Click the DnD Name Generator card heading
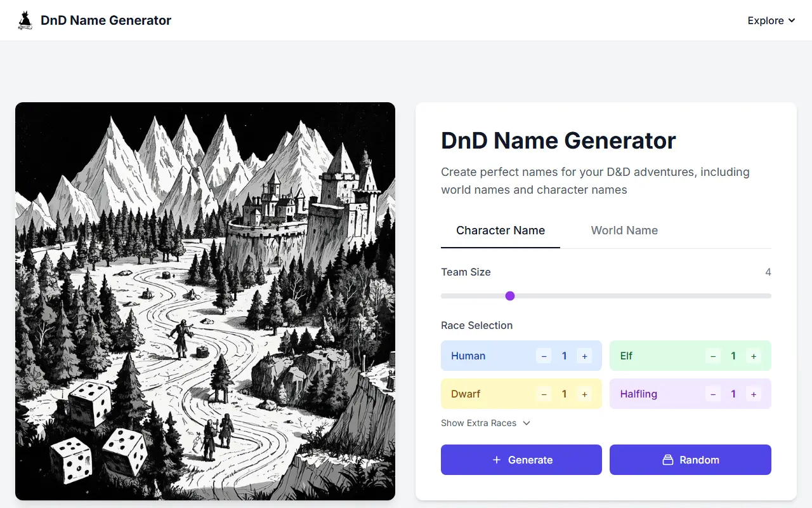 (558, 140)
